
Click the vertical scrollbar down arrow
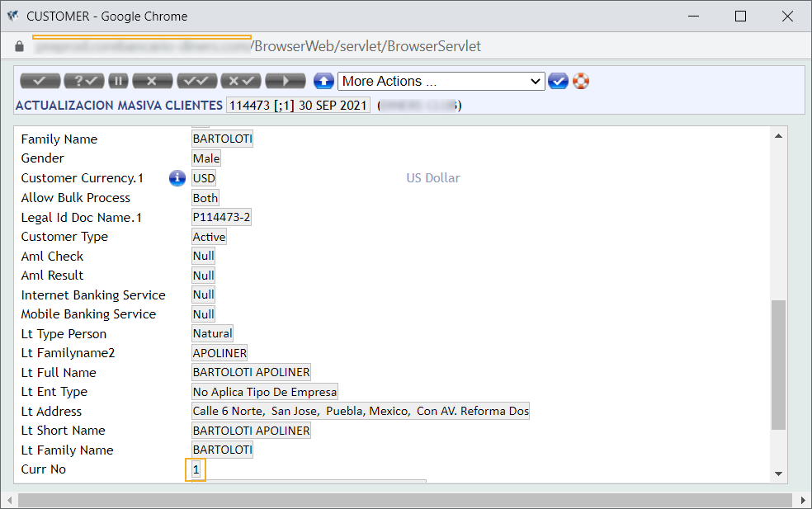coord(777,474)
